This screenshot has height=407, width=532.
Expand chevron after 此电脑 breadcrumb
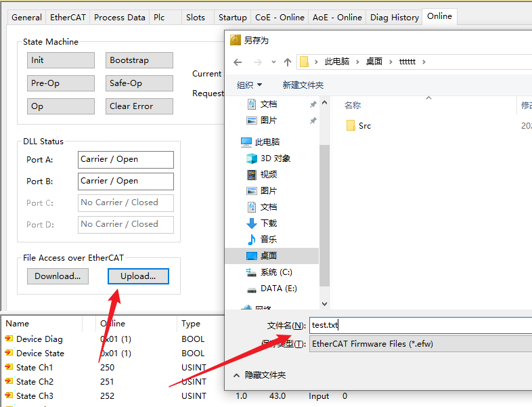[357, 62]
